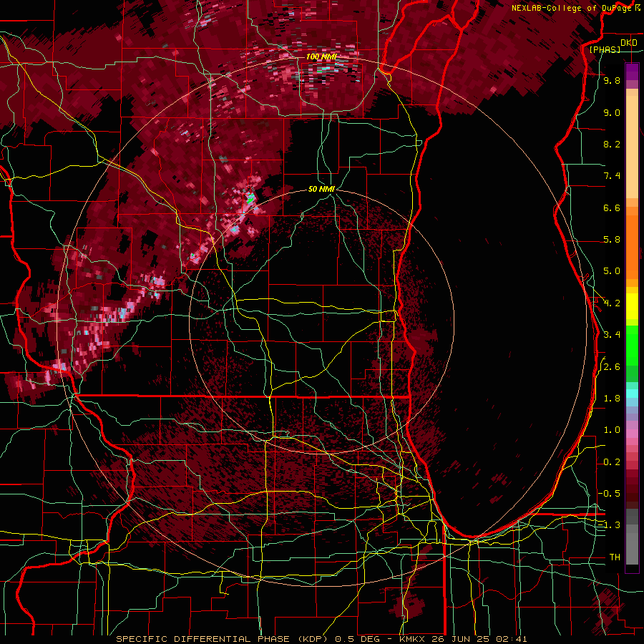This screenshot has width=644, height=644.
Task: Pick the cyan color bar segment
Action: (x=632, y=393)
